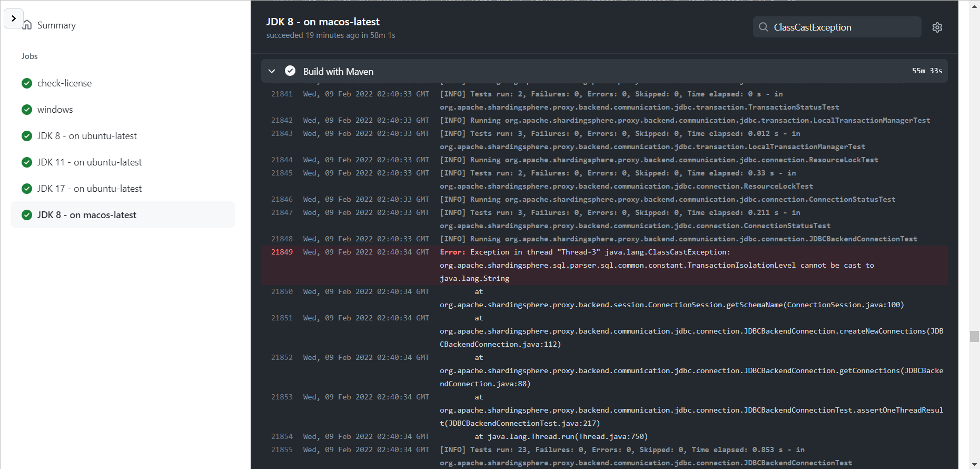The width and height of the screenshot is (980, 469).
Task: Select the JDK 8 - on macos-latest job
Action: [123, 215]
